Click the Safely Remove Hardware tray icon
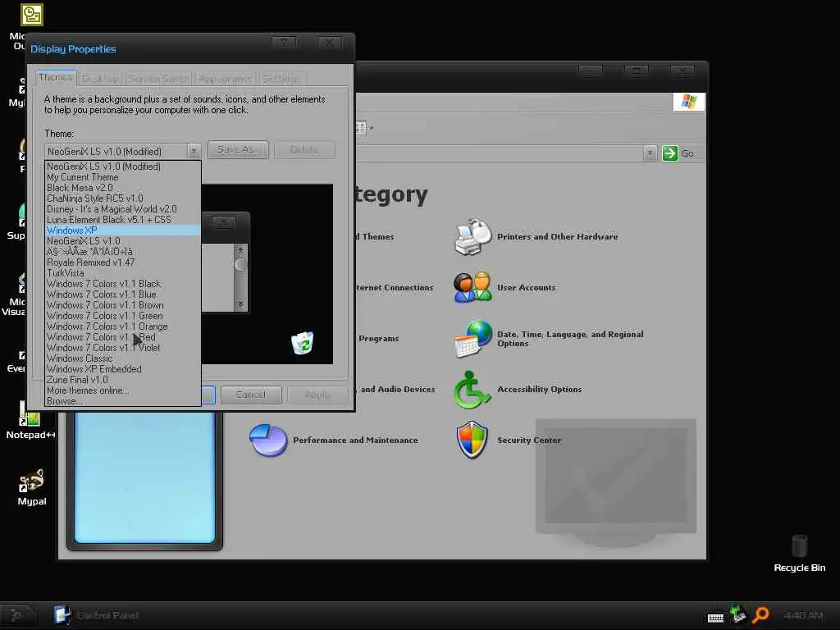 [738, 614]
